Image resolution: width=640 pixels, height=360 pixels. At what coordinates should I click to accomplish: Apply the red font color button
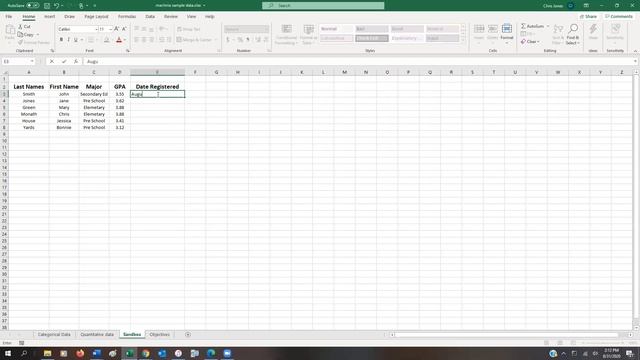coord(119,40)
